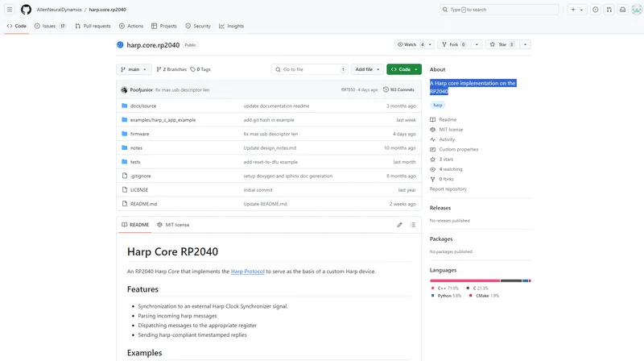Viewport: 644px width, 361px height.
Task: Click the README.md file icon
Action: (x=125, y=204)
